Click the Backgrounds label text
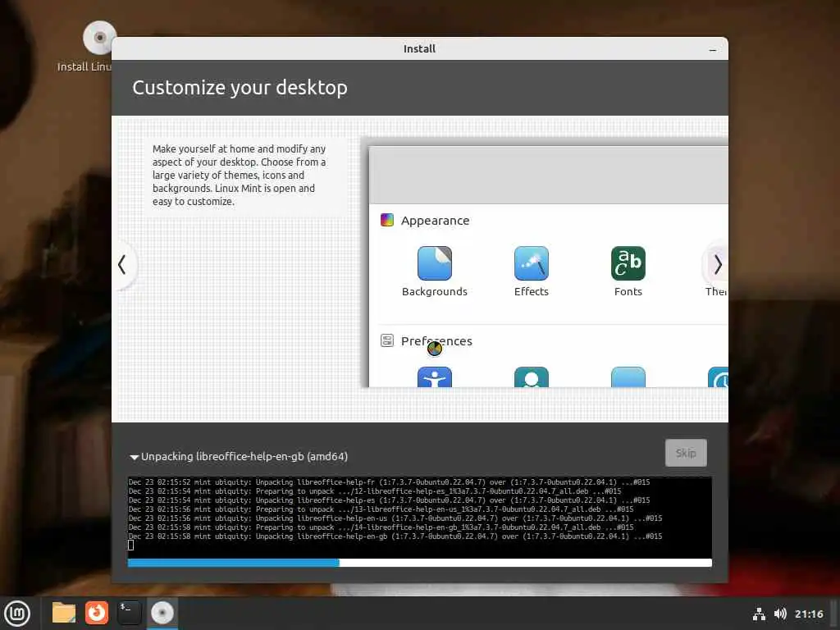The height and width of the screenshot is (630, 840). click(x=435, y=291)
